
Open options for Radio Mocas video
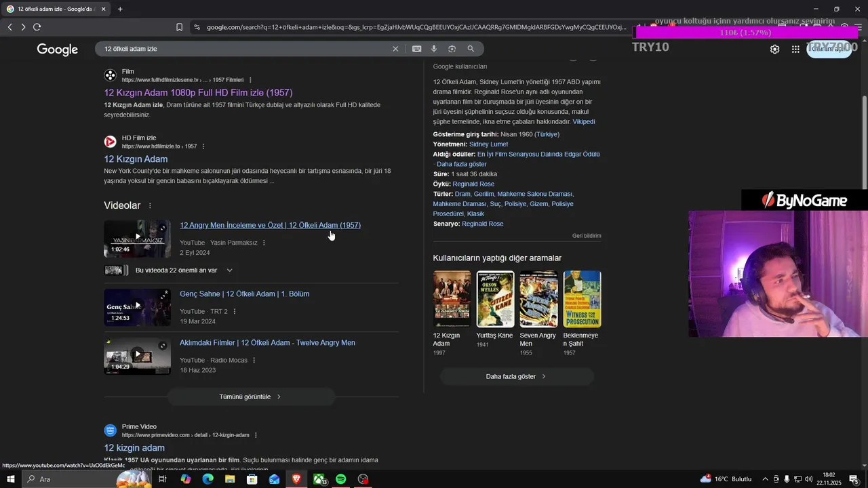pyautogui.click(x=254, y=361)
